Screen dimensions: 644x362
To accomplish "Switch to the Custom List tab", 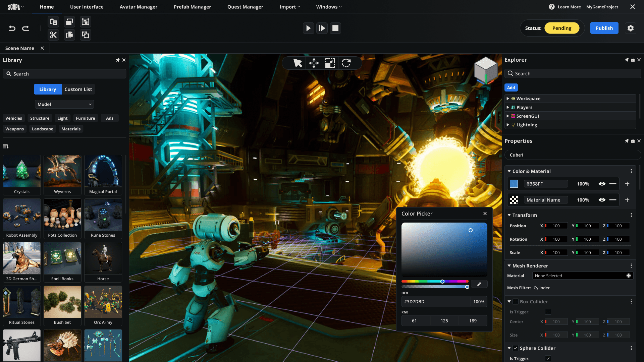I will [x=78, y=89].
